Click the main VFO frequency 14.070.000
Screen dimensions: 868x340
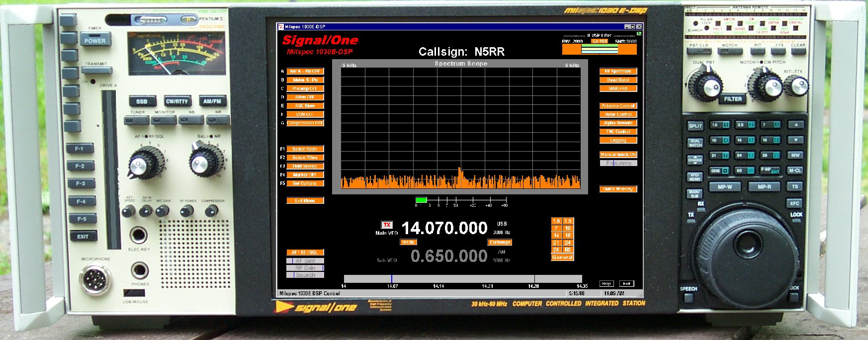[x=444, y=228]
